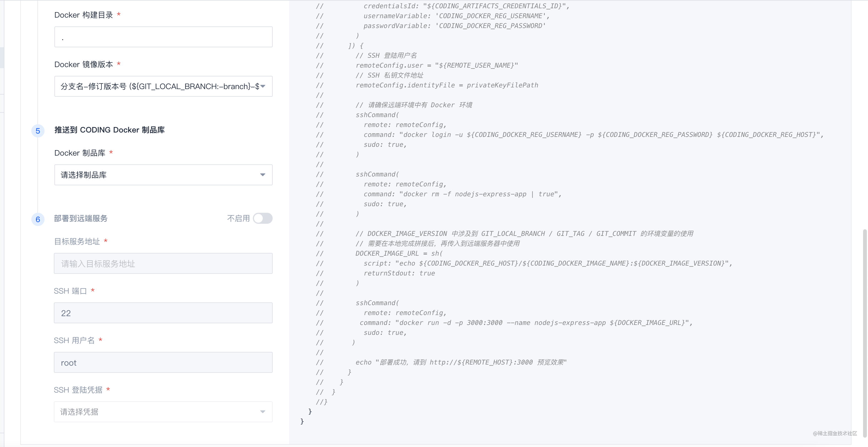The height and width of the screenshot is (447, 868).
Task: Click the remoteConfig.identityFile code line
Action: point(447,85)
